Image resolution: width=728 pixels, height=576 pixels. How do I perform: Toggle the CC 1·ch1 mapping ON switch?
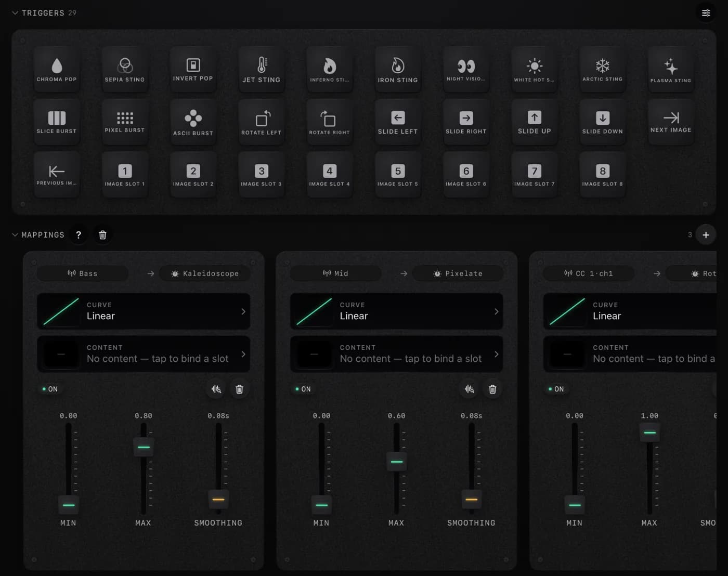tap(556, 389)
